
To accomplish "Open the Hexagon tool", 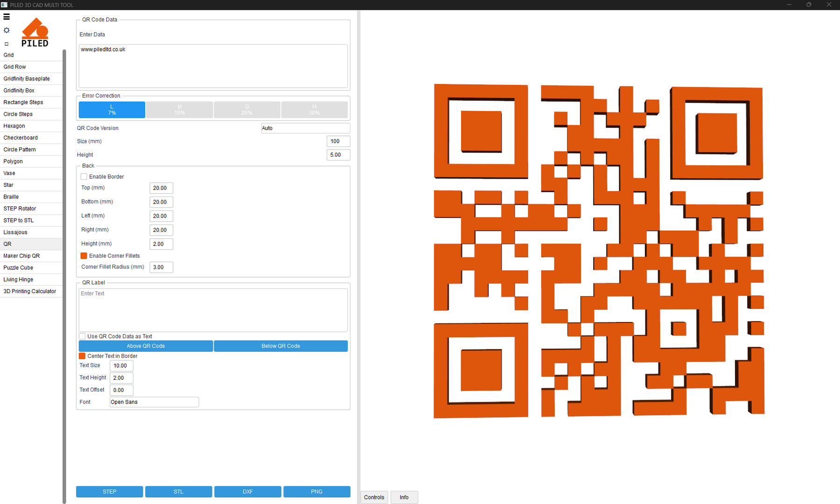I will (31, 126).
